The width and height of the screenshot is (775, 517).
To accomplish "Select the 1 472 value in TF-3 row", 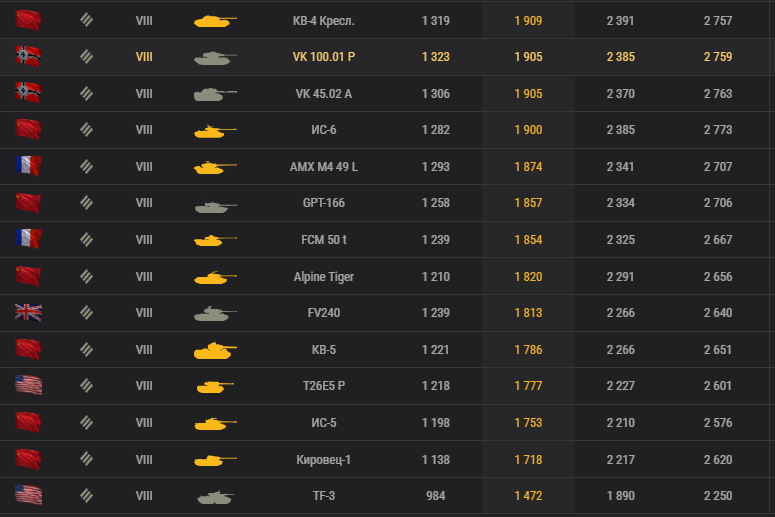I will (x=528, y=496).
